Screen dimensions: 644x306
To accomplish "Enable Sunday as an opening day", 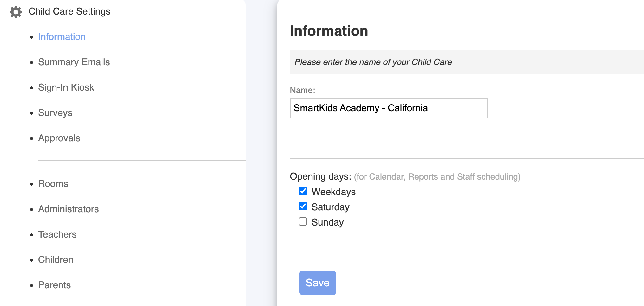I will [x=303, y=222].
